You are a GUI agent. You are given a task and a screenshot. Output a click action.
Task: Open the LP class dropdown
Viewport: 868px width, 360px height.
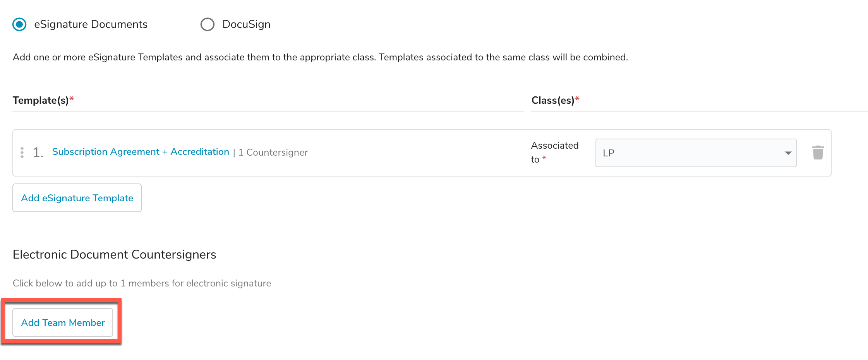[x=696, y=153]
